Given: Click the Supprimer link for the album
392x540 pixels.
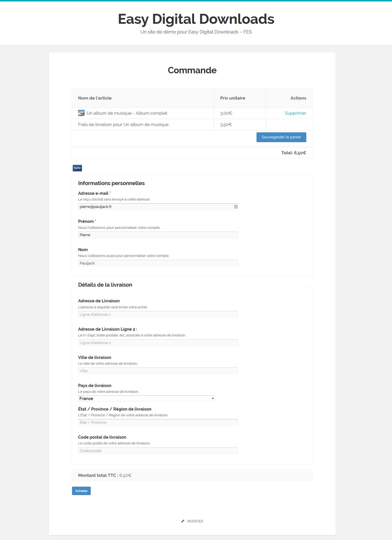Looking at the screenshot, I should [x=295, y=113].
